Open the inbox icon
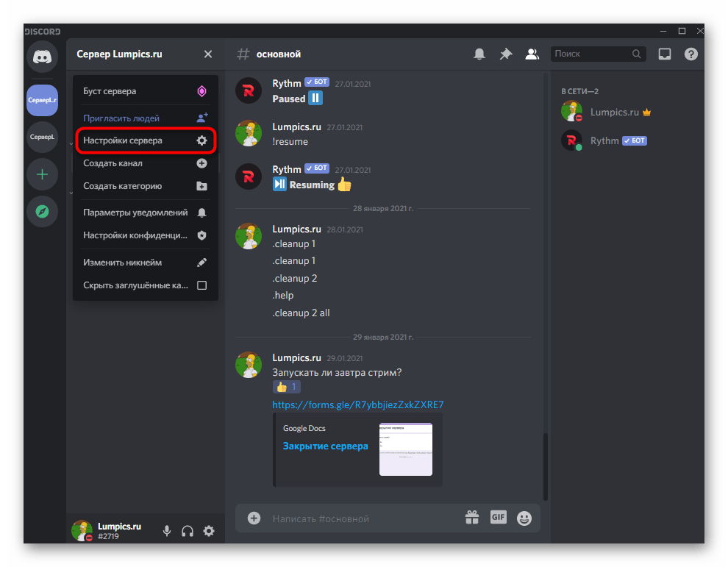 click(x=665, y=54)
